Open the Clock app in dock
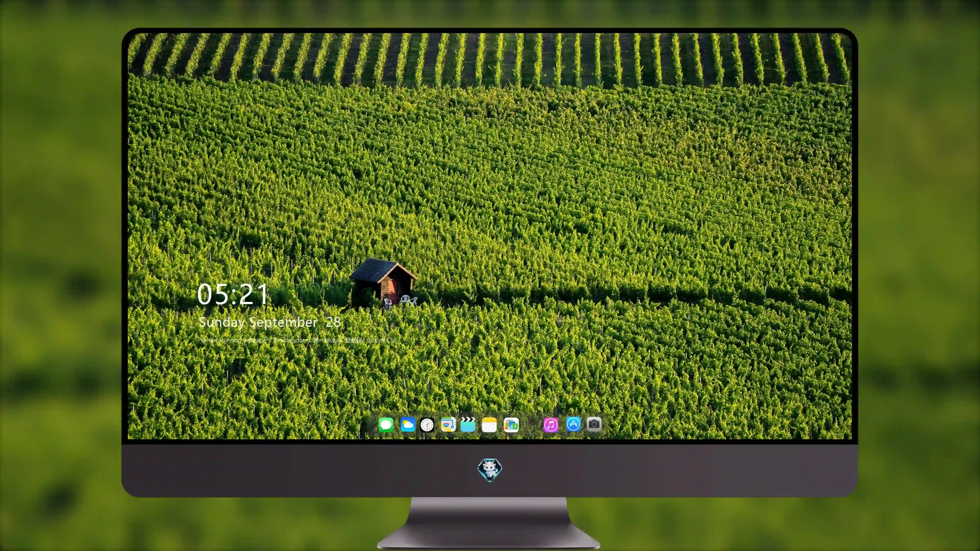980x551 pixels. (427, 425)
